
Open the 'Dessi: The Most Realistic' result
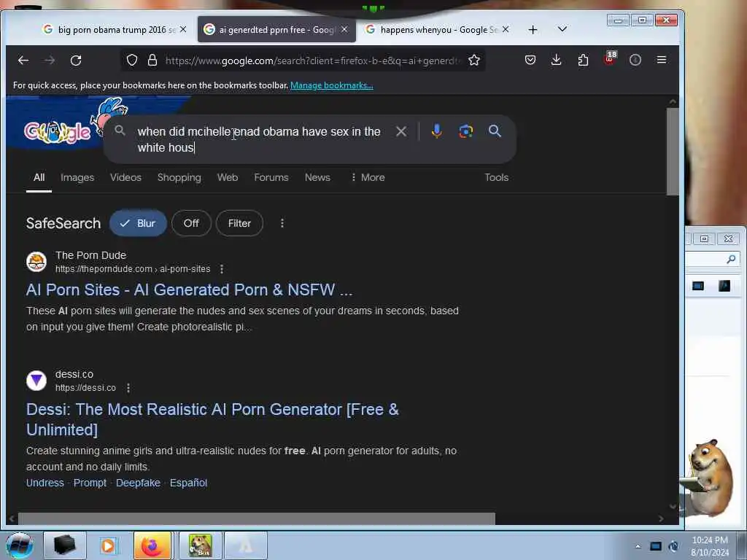(212, 419)
